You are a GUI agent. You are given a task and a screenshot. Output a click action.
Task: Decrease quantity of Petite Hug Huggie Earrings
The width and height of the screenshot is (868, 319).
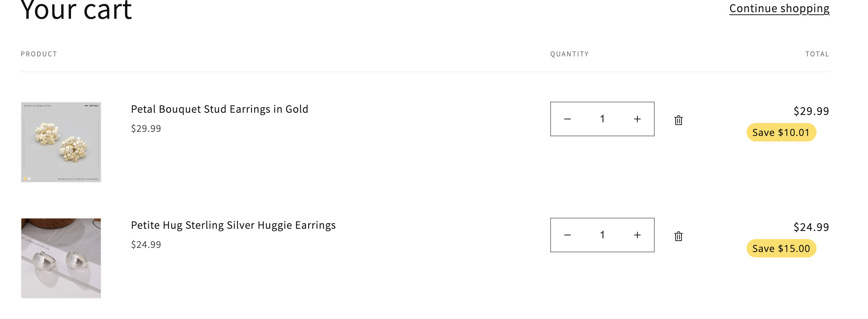coord(568,235)
